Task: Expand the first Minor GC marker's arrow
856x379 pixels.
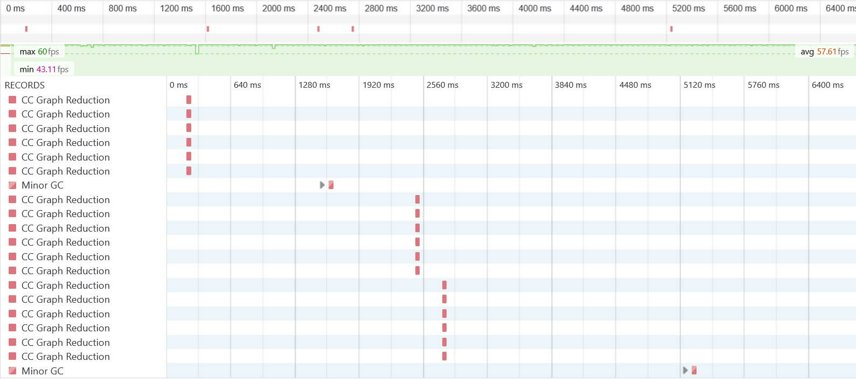Action: coord(322,185)
